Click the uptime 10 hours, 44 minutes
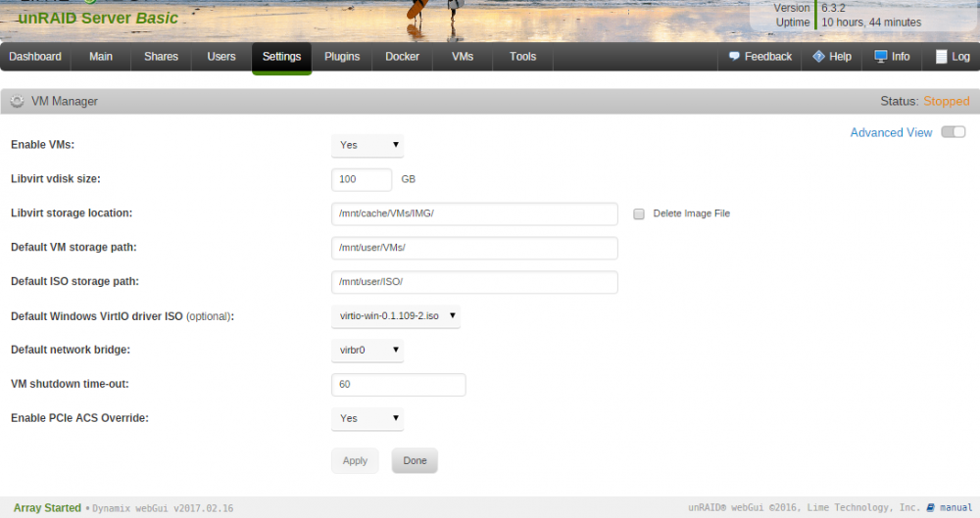 871,23
